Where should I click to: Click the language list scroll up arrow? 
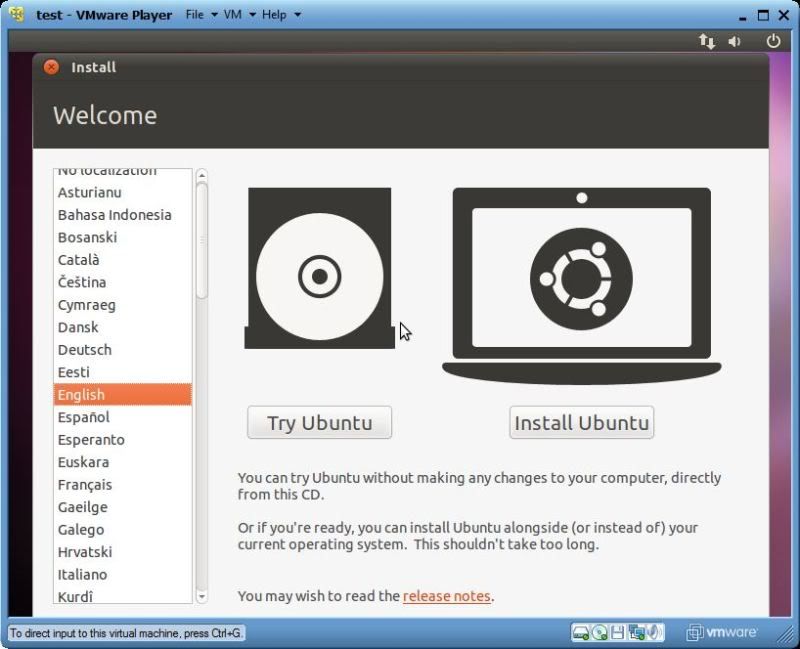(x=202, y=175)
